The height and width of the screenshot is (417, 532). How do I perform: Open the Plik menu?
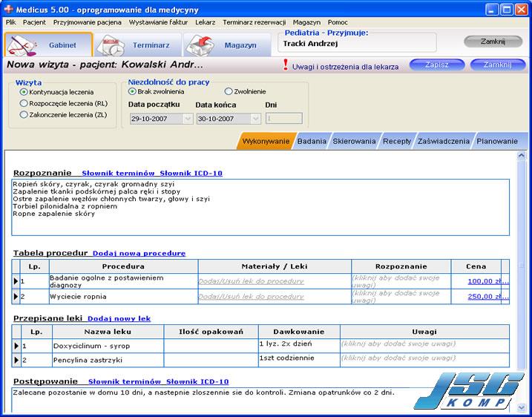point(11,22)
